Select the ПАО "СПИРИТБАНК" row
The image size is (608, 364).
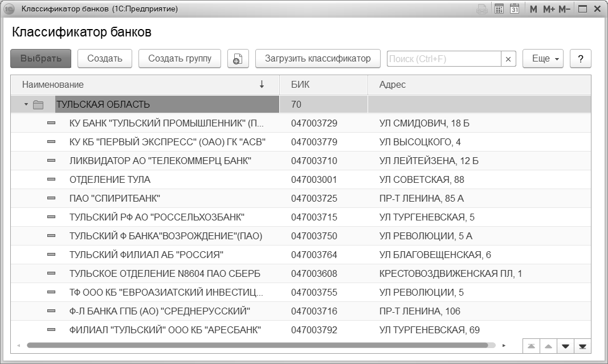tap(301, 198)
